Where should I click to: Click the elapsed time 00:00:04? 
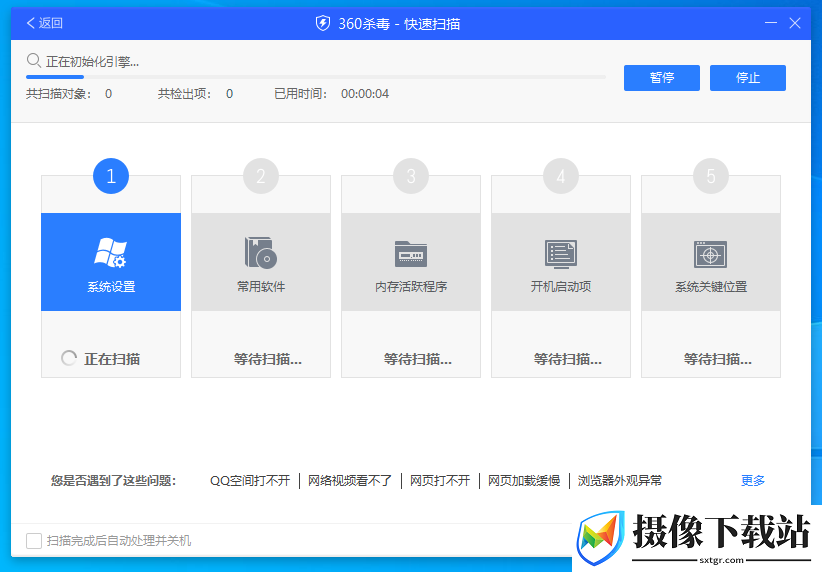[365, 94]
